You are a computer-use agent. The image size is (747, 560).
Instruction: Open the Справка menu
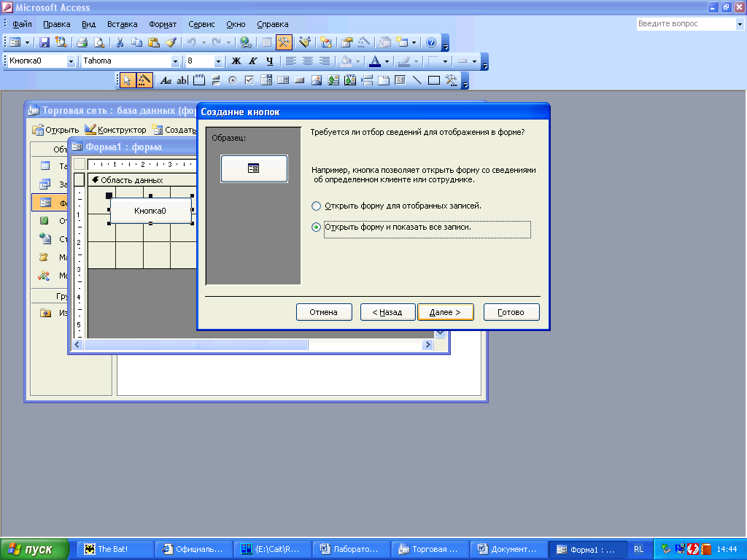(273, 24)
